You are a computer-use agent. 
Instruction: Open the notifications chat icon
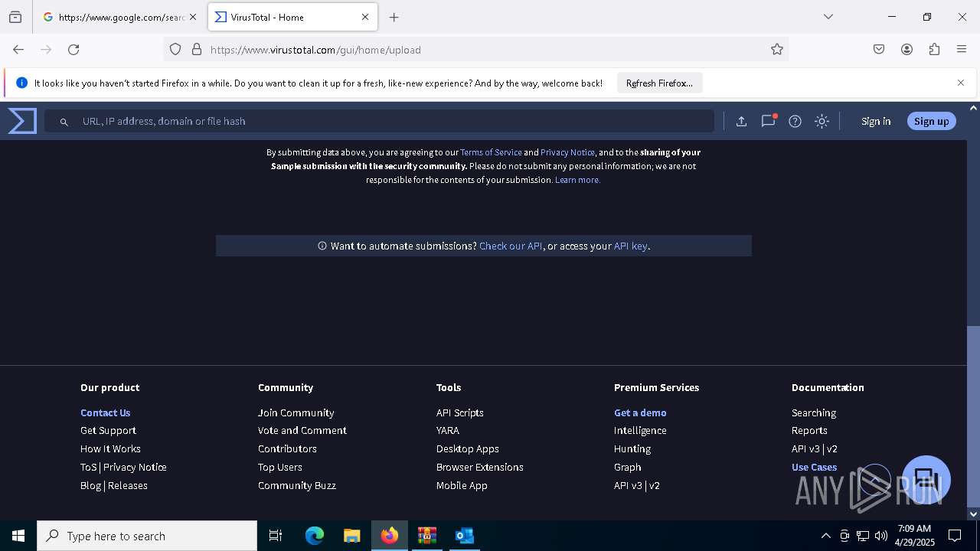768,121
